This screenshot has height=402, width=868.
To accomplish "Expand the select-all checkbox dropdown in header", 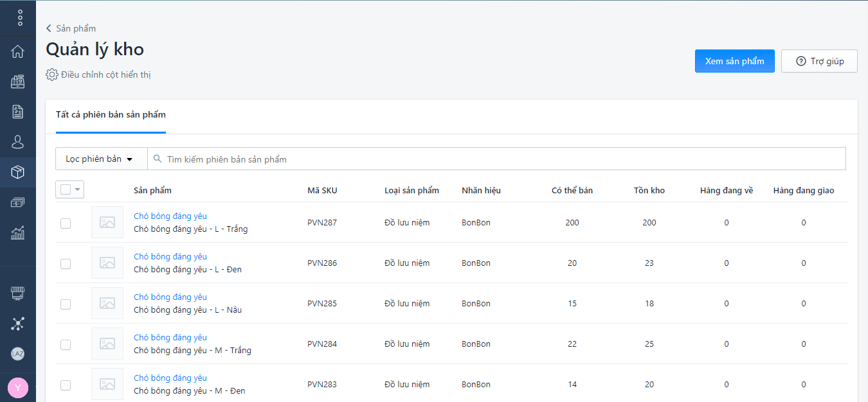I will click(78, 189).
